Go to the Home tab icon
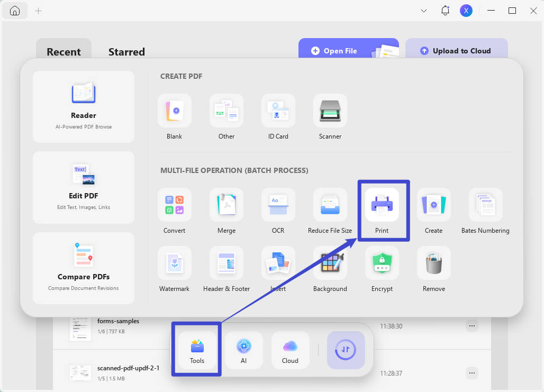This screenshot has height=392, width=544. pyautogui.click(x=15, y=11)
